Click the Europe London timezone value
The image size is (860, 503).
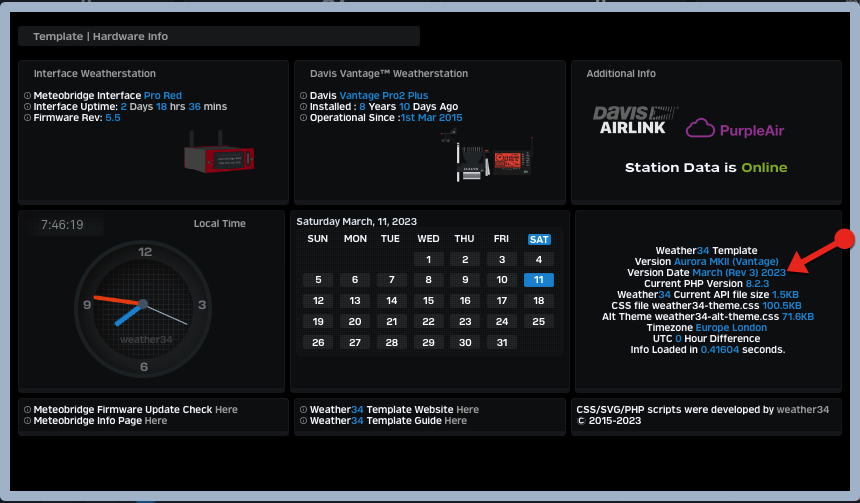pyautogui.click(x=731, y=327)
